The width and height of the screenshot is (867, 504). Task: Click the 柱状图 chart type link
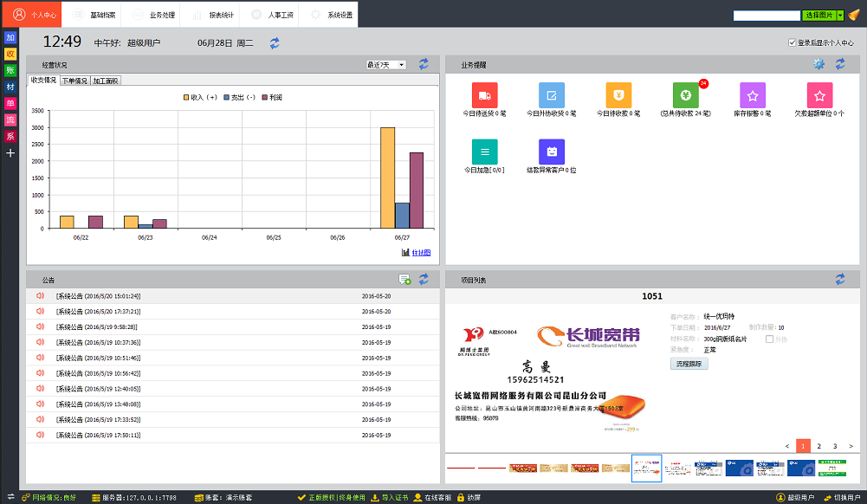point(420,253)
